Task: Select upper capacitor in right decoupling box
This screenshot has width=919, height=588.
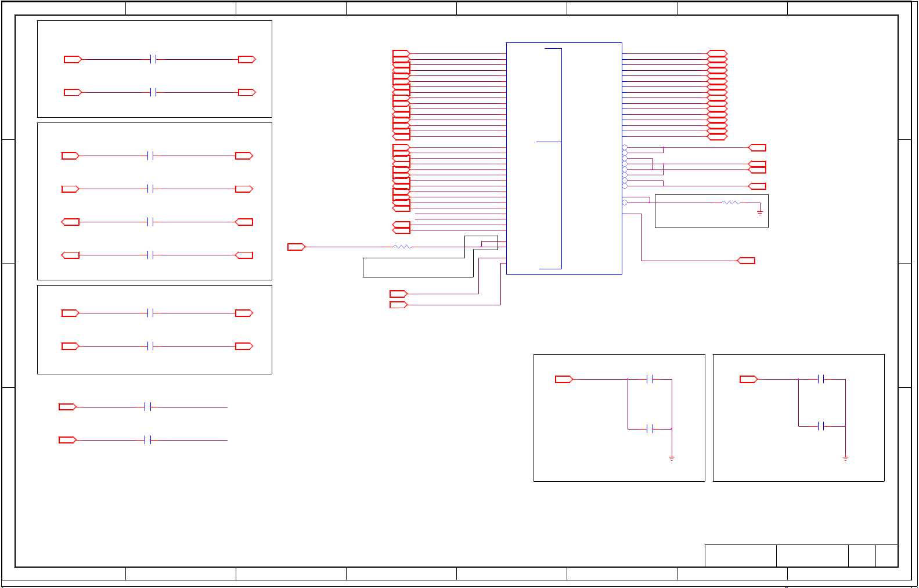Action: point(821,379)
